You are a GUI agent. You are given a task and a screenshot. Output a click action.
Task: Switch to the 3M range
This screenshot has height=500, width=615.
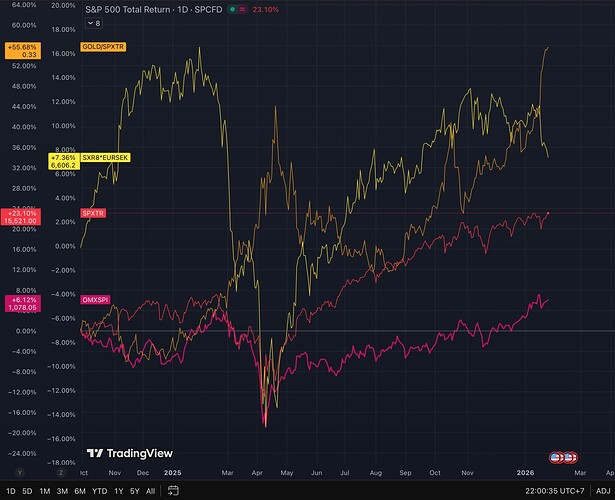tap(62, 491)
